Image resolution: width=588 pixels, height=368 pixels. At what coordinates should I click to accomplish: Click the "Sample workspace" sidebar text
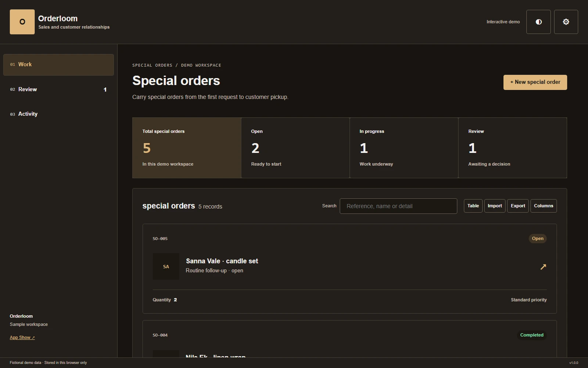(29, 324)
